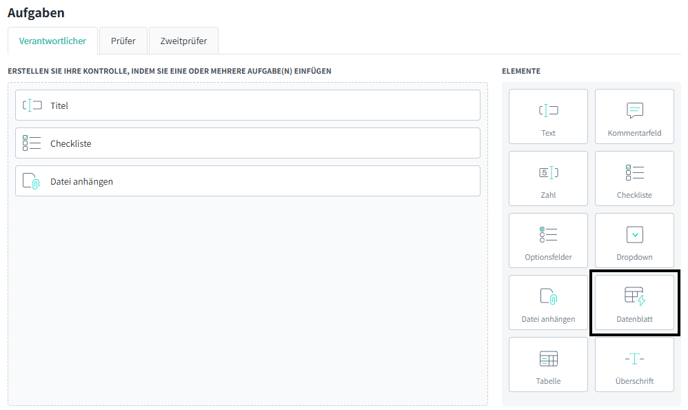Image resolution: width=688 pixels, height=410 pixels.
Task: Click the Überschrift label
Action: pos(634,381)
